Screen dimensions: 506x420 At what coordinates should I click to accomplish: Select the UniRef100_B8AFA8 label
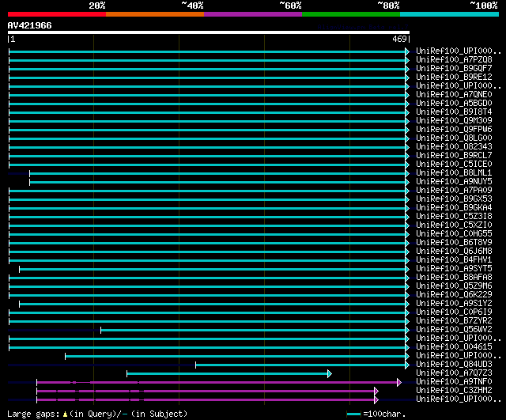point(454,278)
